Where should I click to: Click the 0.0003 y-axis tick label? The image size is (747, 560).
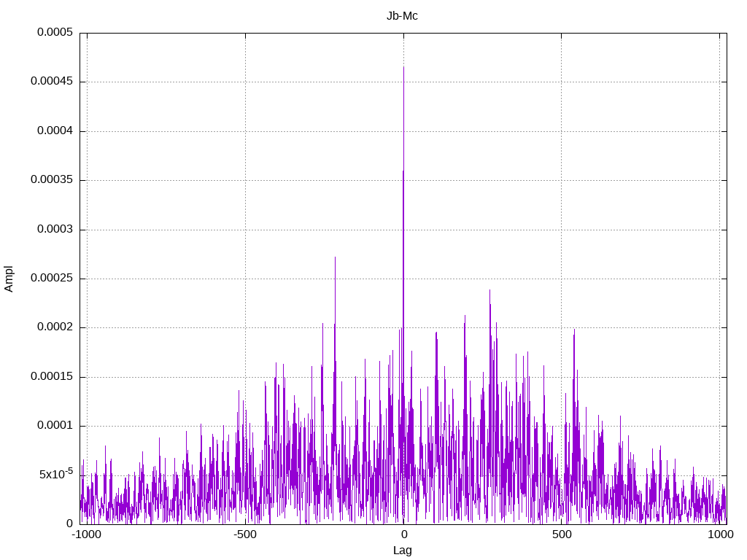[55, 230]
